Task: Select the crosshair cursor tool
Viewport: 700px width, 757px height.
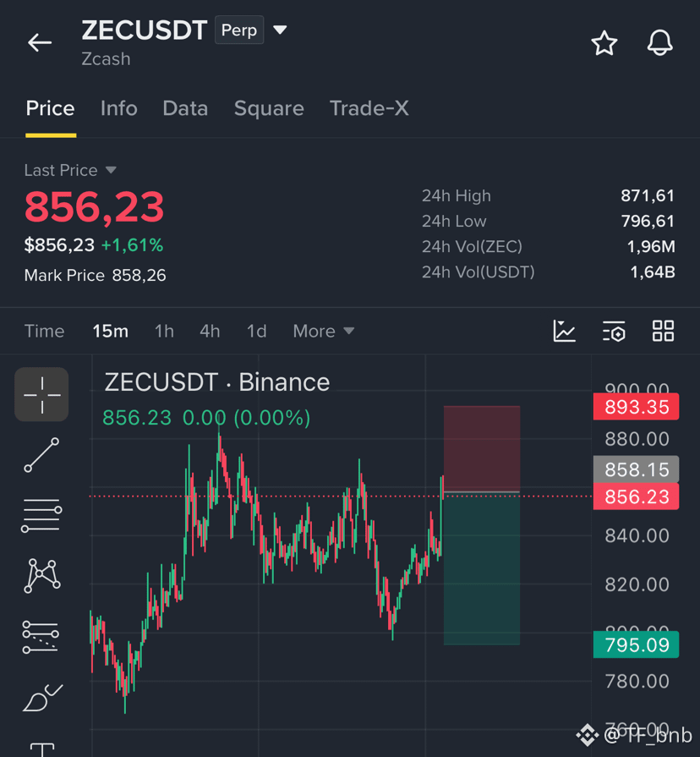Action: pos(42,394)
